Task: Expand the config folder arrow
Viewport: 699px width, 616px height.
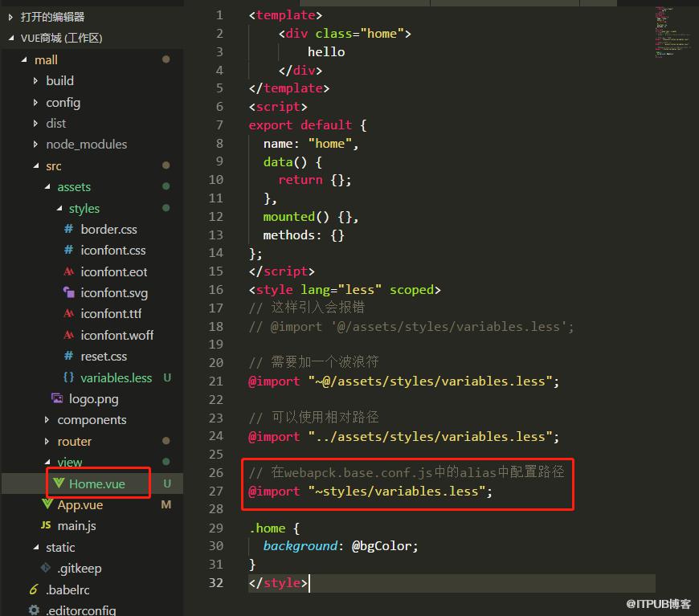Action: coord(35,103)
